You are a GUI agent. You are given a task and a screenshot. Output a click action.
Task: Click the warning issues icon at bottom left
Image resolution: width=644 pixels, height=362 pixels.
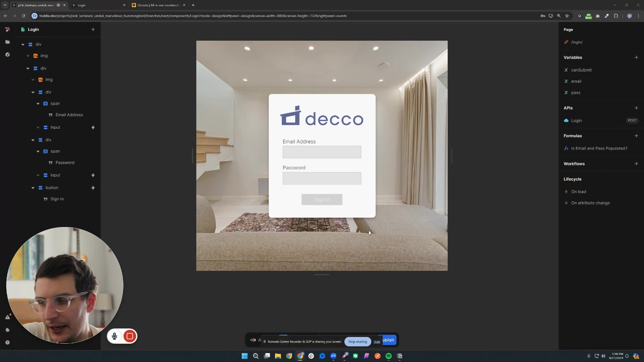(7, 317)
